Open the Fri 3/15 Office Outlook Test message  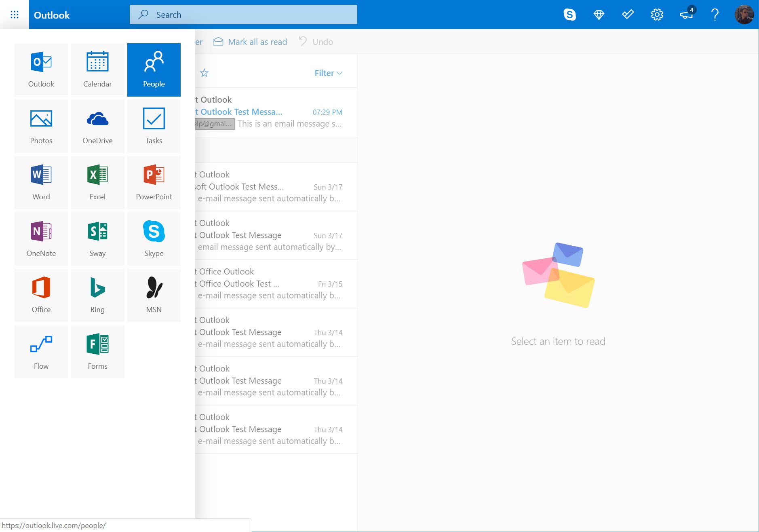[276, 284]
